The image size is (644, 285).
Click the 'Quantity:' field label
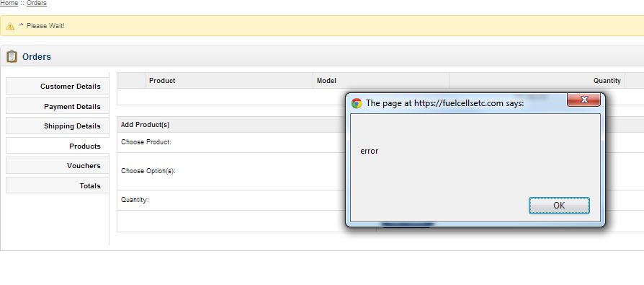pos(135,200)
